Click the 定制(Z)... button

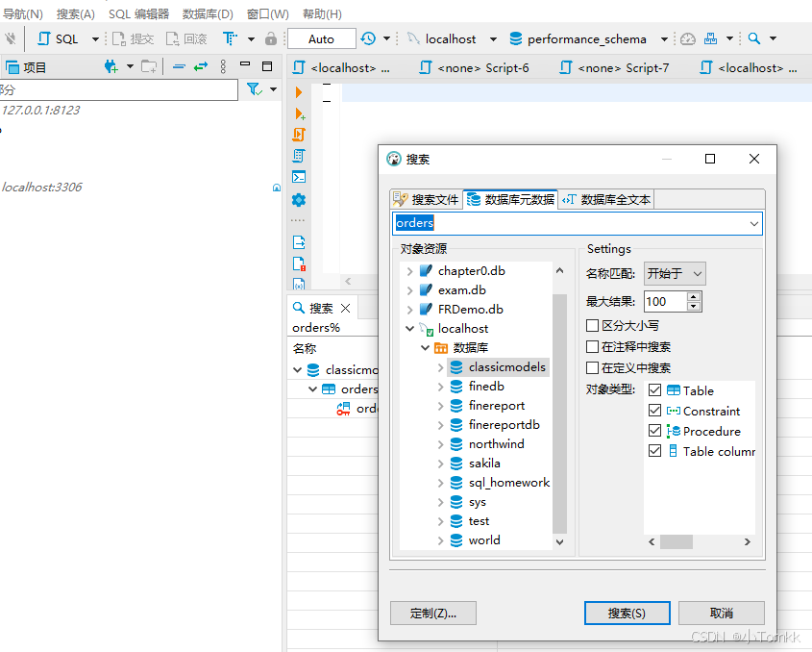432,613
